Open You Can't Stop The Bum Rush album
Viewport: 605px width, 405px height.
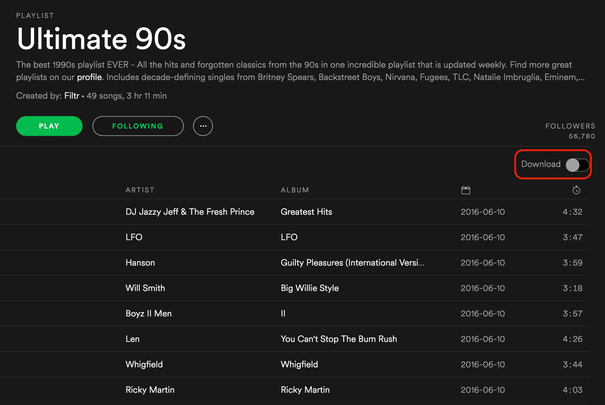point(339,339)
